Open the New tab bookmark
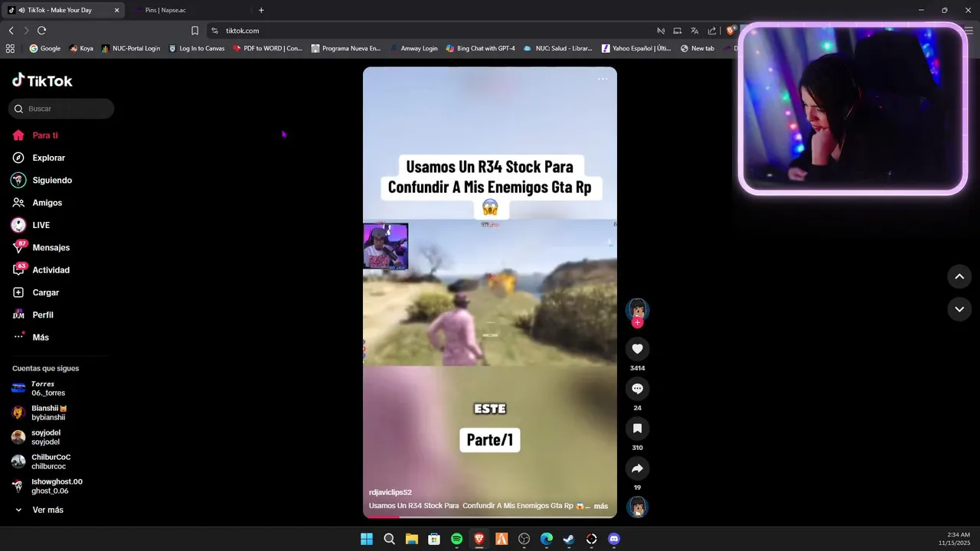This screenshot has height=551, width=980. point(697,48)
